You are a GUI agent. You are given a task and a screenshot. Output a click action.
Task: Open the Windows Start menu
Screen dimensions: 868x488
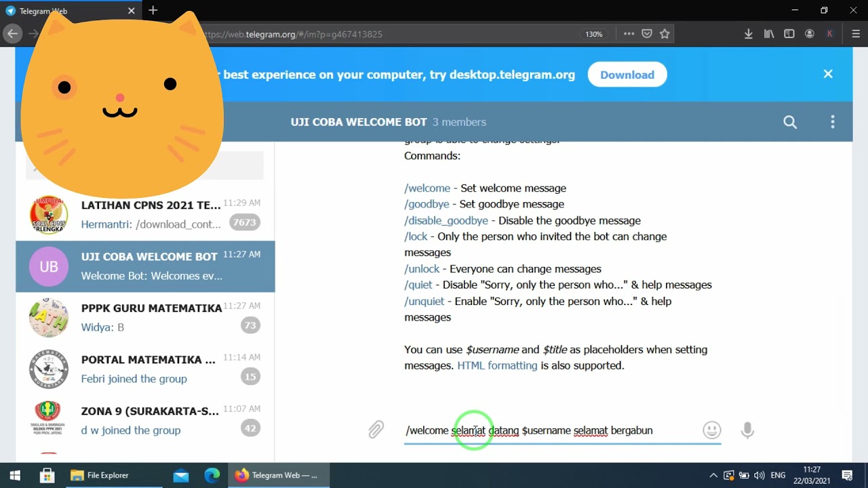[x=15, y=475]
